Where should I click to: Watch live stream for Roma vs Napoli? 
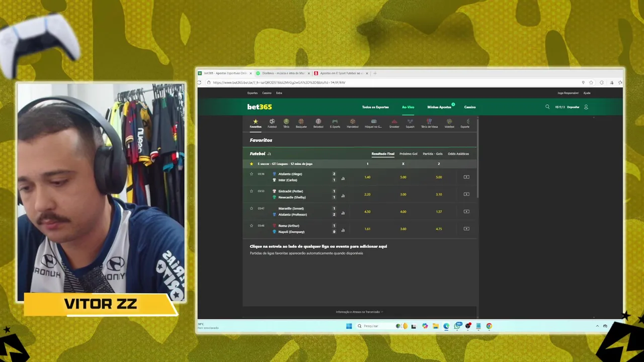pos(466,229)
